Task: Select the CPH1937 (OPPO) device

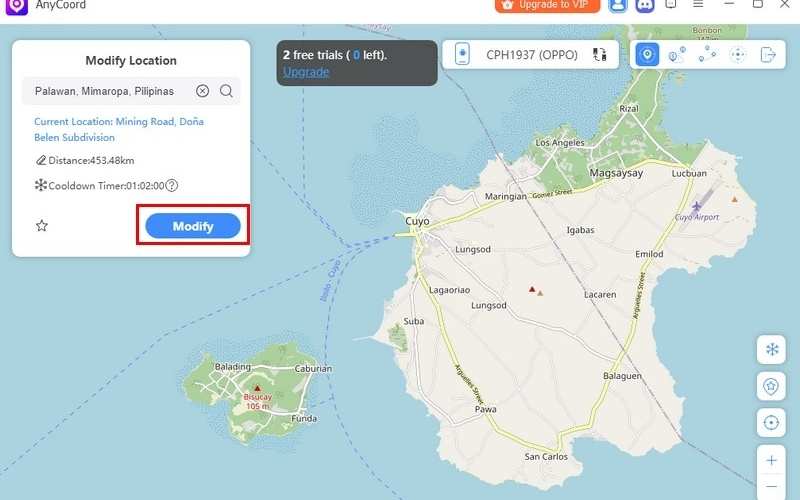Action: (x=532, y=55)
